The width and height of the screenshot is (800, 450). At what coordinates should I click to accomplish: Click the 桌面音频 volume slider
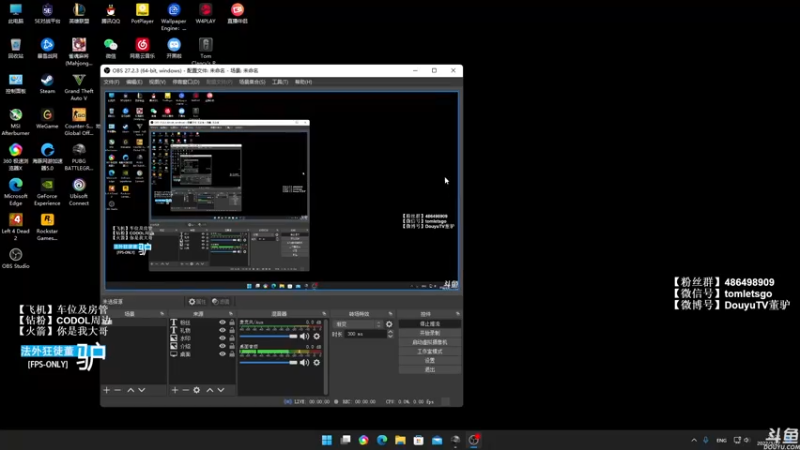(268, 363)
